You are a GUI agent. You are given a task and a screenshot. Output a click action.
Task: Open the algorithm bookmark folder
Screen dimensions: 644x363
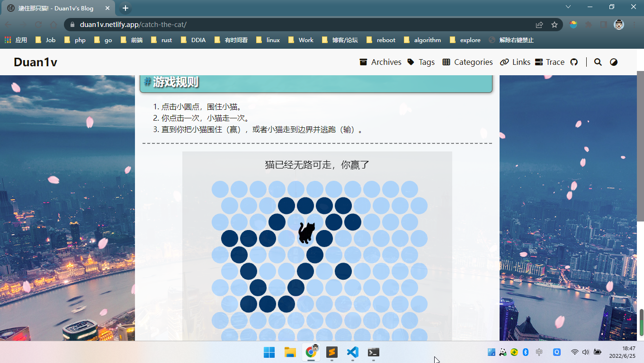(x=422, y=40)
